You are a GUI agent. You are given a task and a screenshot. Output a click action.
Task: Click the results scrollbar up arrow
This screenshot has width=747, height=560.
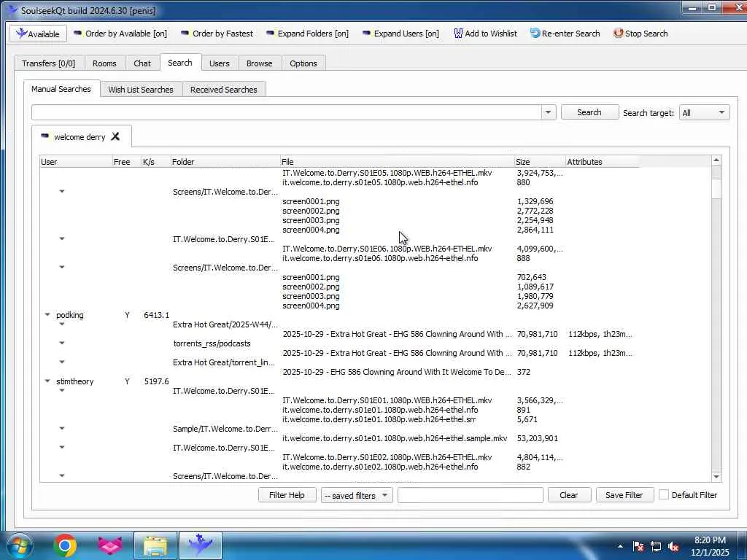point(716,161)
